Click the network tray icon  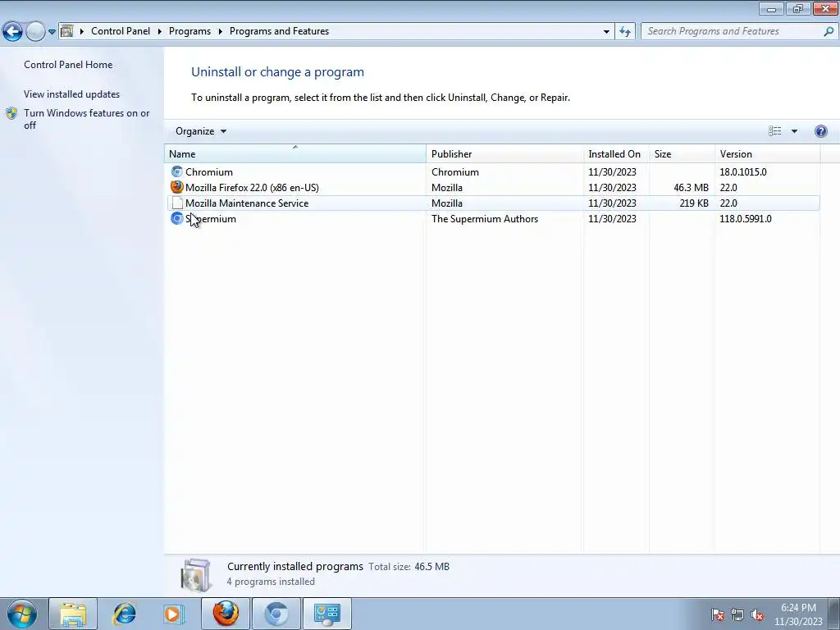(x=737, y=615)
